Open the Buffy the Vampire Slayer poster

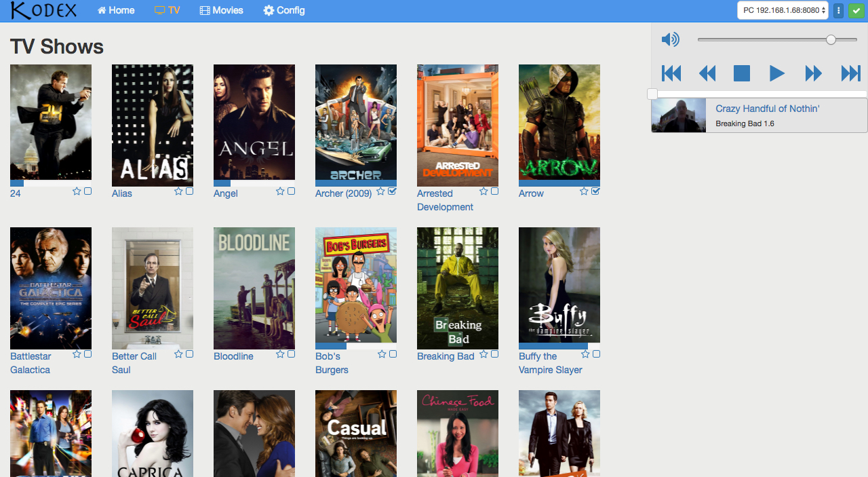[x=559, y=285]
